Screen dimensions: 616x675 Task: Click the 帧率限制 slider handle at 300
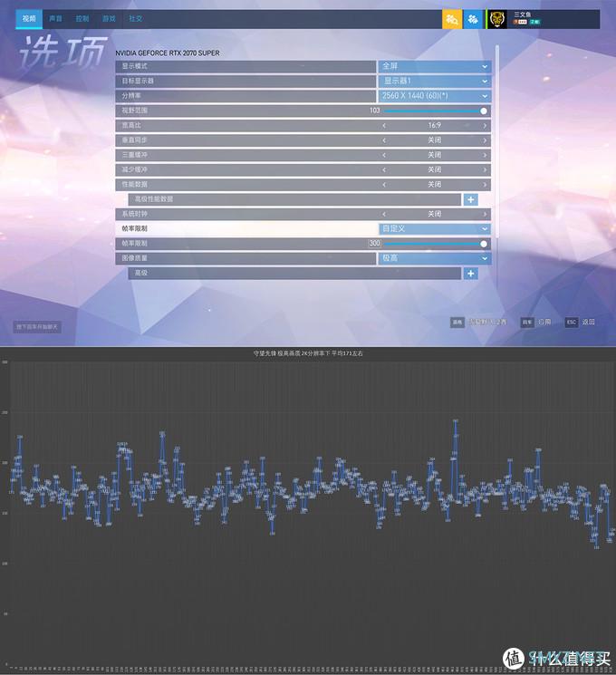point(484,244)
